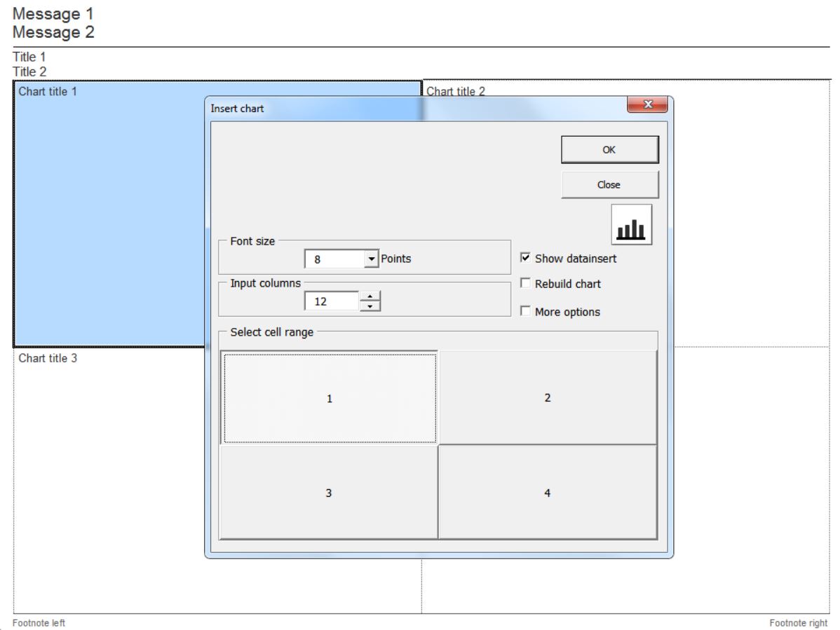Click the Font size value field showing 8
Image resolution: width=840 pixels, height=630 pixels.
(335, 259)
